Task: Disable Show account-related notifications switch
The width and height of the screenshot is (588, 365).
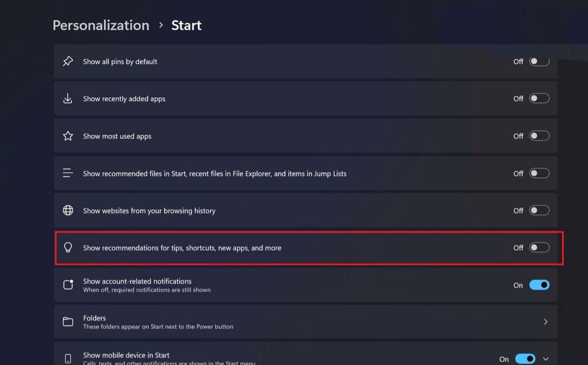Action: [539, 285]
